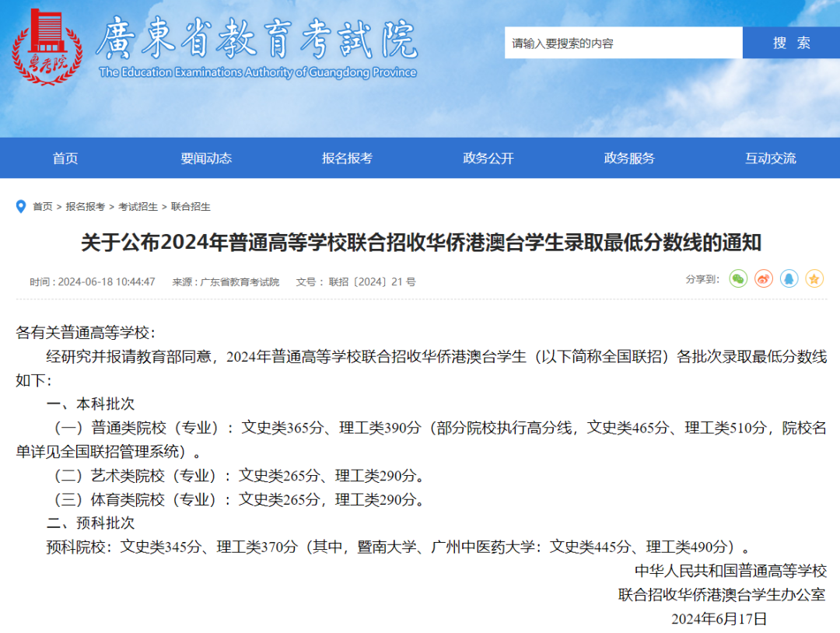
Task: Click the signature 联合招收华侨港澳台学生办公室
Action: [x=722, y=595]
